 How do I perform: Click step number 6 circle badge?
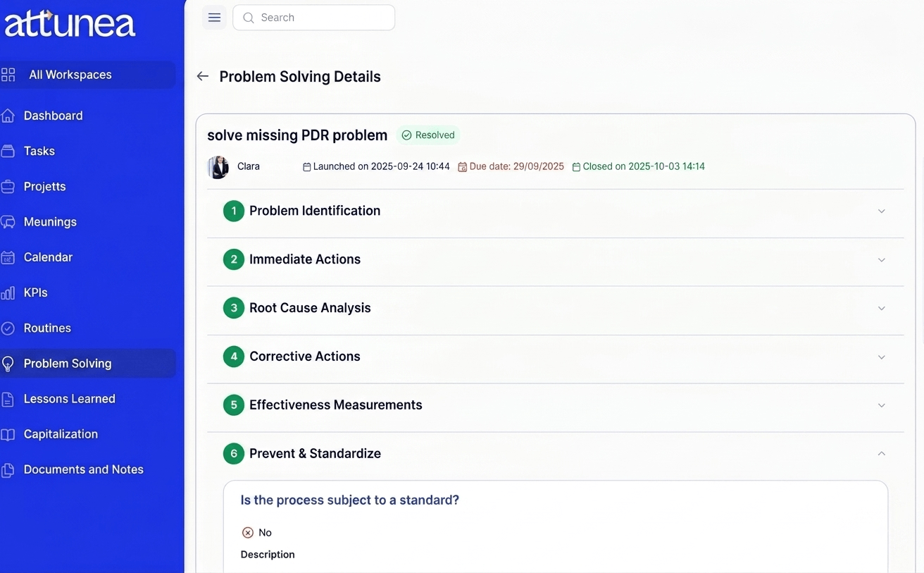pos(234,454)
